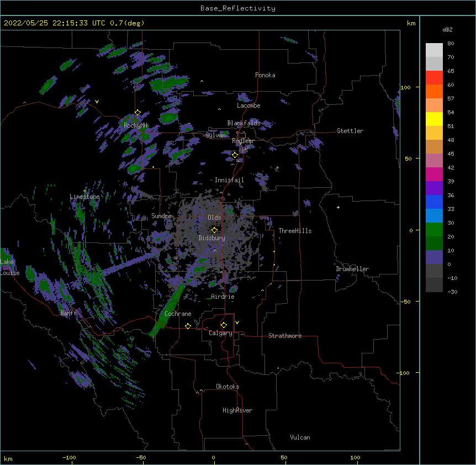Click the Base_Reflectivity title
The image size is (476, 465).
(x=238, y=8)
